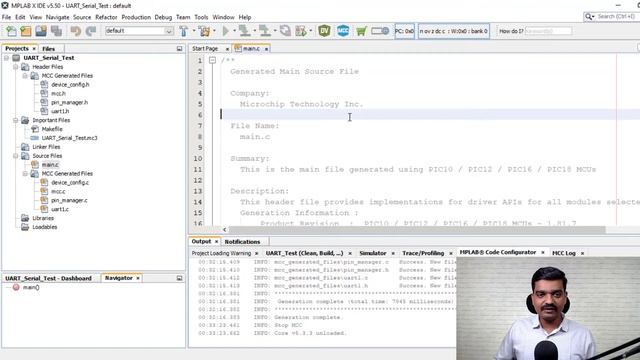Open the Build Project dropdown arrow
Screen dimensions: 640x360
(193, 31)
